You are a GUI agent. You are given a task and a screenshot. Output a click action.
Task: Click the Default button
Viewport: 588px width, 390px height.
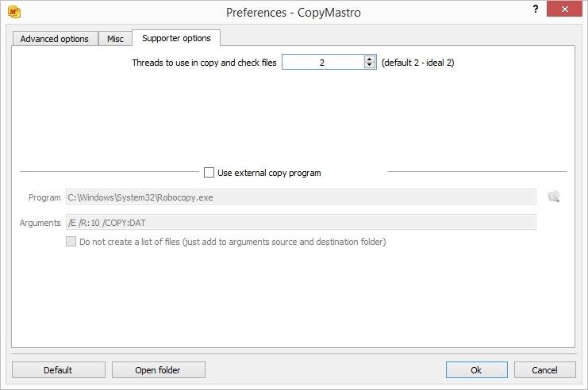tap(59, 369)
